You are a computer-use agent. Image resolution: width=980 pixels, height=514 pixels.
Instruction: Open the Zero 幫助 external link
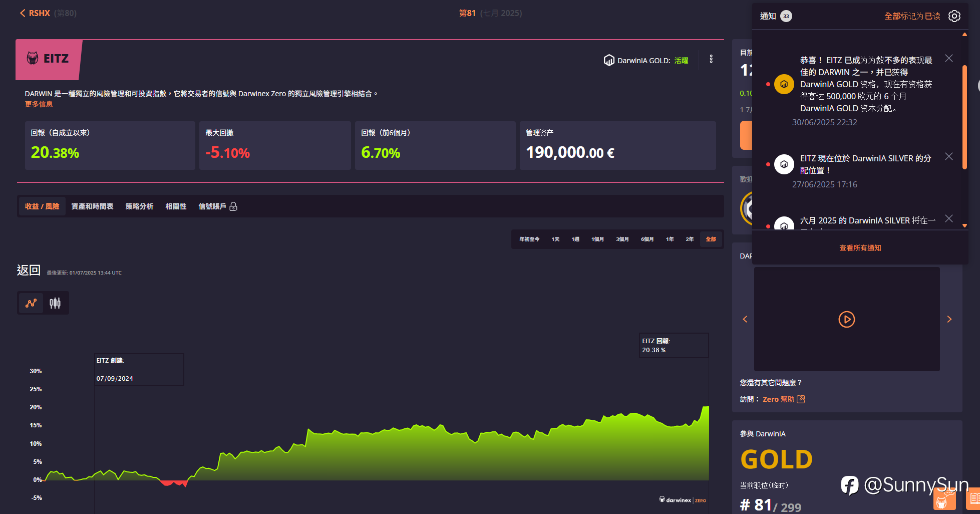784,399
